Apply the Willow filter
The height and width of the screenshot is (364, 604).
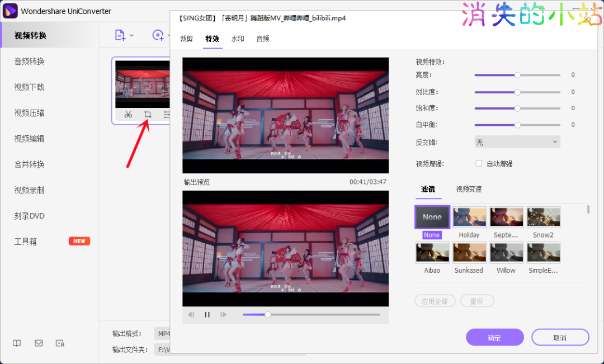coord(506,253)
